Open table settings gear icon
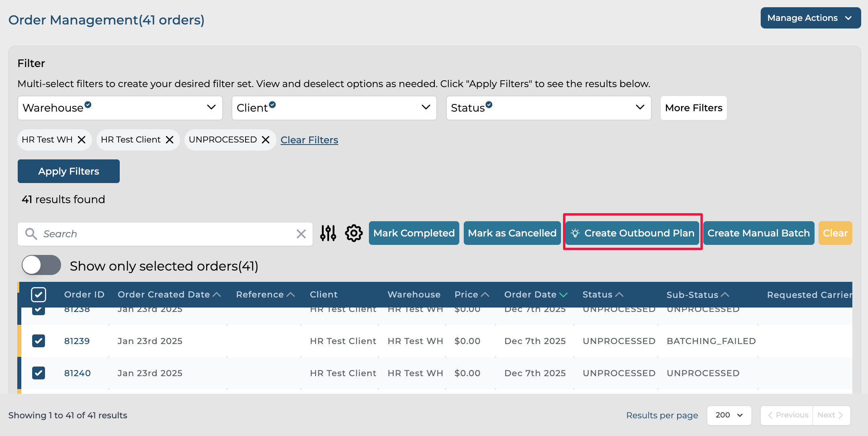This screenshot has width=868, height=436. (x=354, y=233)
